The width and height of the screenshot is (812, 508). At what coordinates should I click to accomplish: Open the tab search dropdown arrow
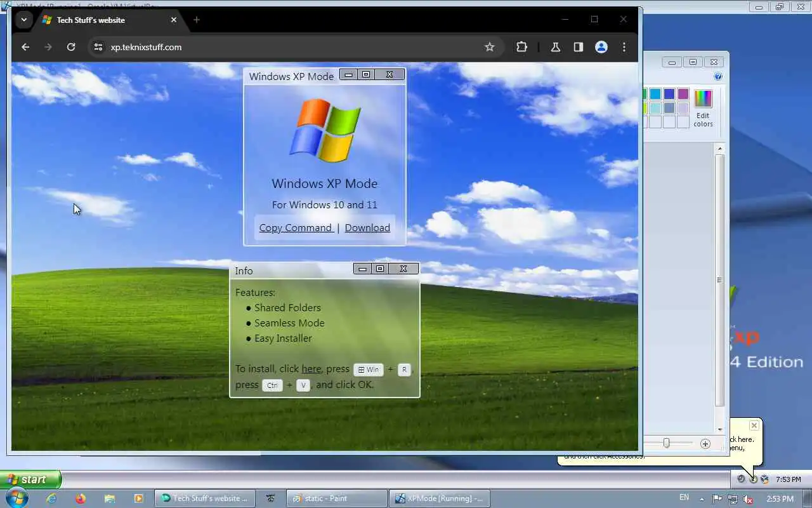coord(23,20)
